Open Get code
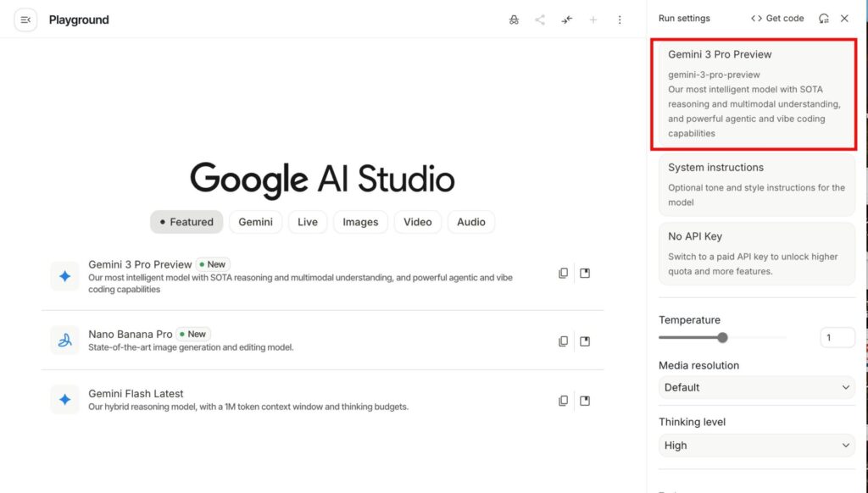 776,18
